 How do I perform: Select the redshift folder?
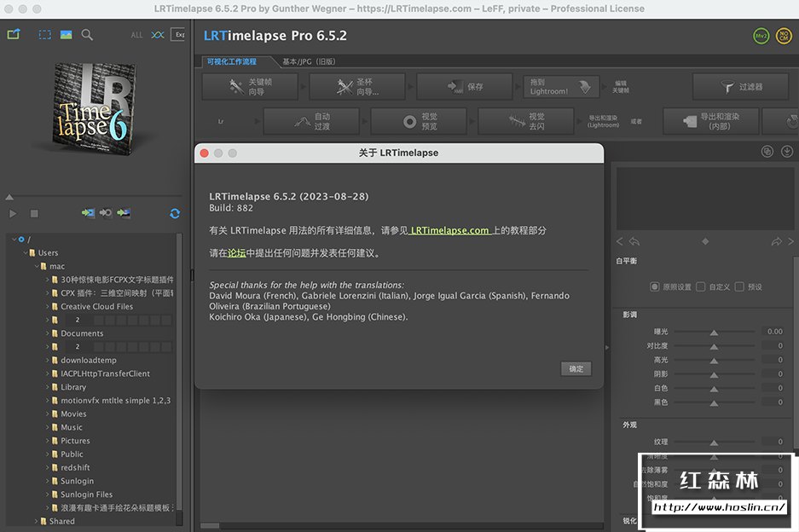[75, 467]
